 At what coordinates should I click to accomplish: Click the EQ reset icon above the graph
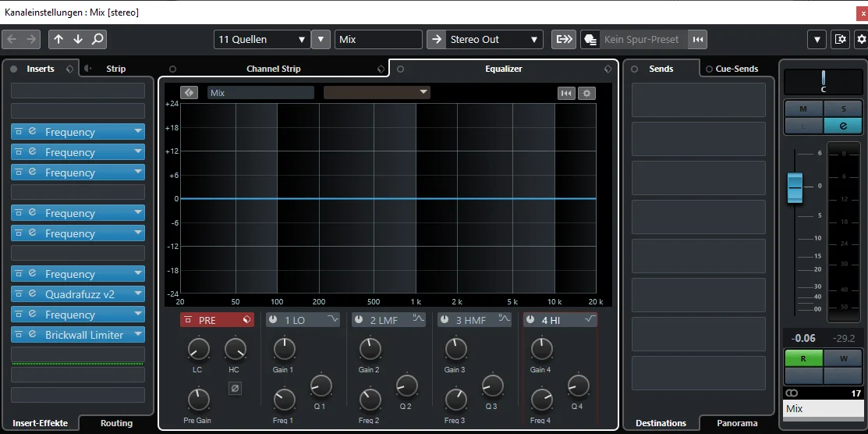(x=566, y=93)
